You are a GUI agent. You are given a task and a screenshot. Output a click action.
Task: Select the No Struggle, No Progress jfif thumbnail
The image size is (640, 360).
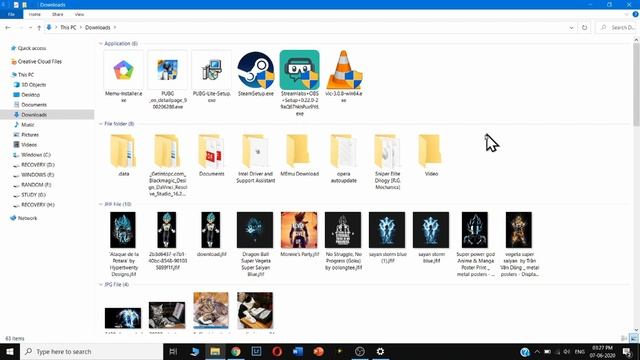pyautogui.click(x=343, y=230)
